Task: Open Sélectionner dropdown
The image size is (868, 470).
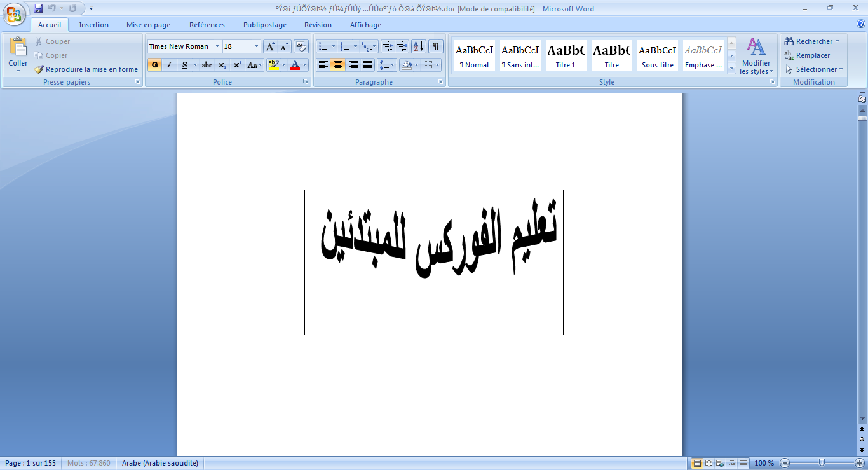Action: click(815, 69)
